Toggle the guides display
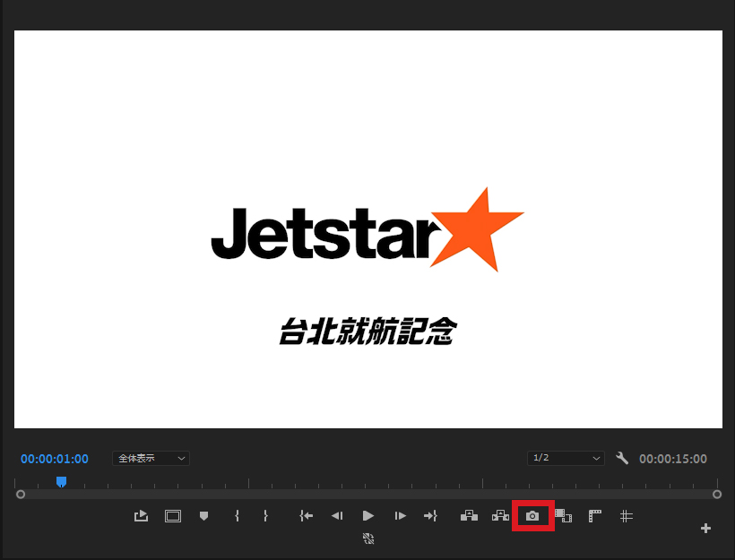This screenshot has height=560, width=735. click(627, 516)
